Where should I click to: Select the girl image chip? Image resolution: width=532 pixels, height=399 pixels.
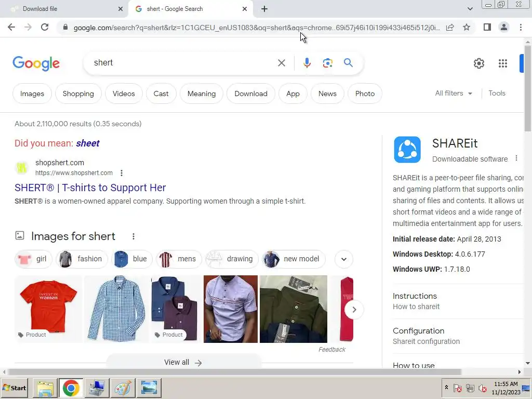(x=33, y=259)
